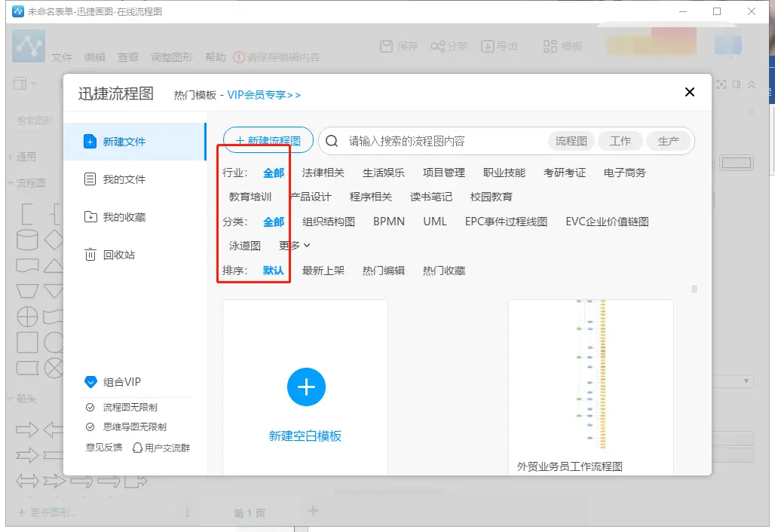Click 用户交流群 link
775x532 pixels.
(x=167, y=448)
